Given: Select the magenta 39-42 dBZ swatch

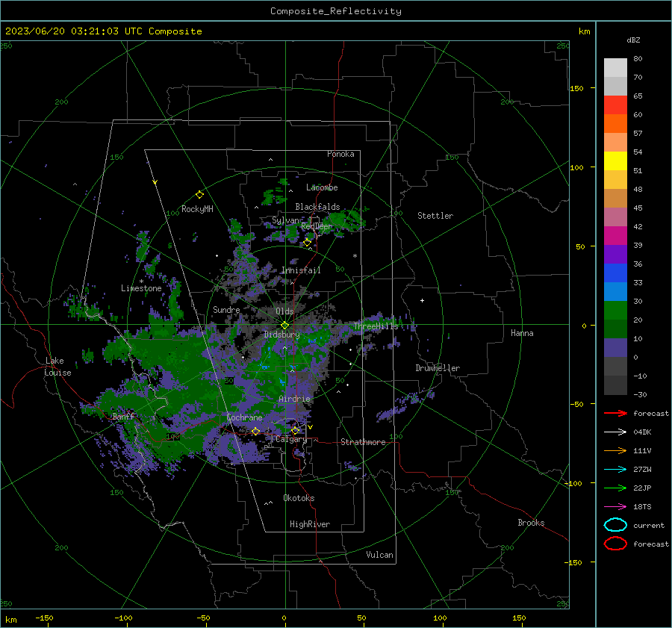Looking at the screenshot, I should (615, 236).
